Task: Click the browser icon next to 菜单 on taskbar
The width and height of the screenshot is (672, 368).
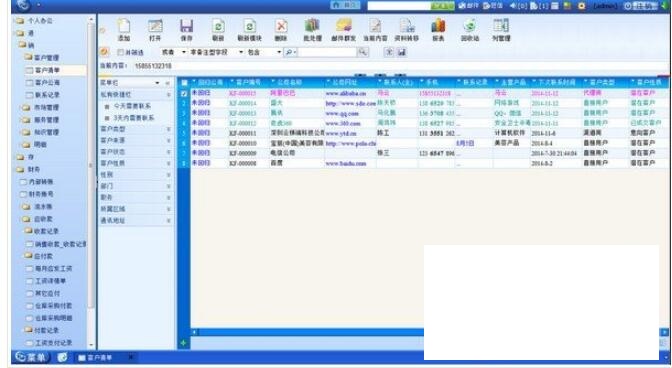Action: pos(63,356)
